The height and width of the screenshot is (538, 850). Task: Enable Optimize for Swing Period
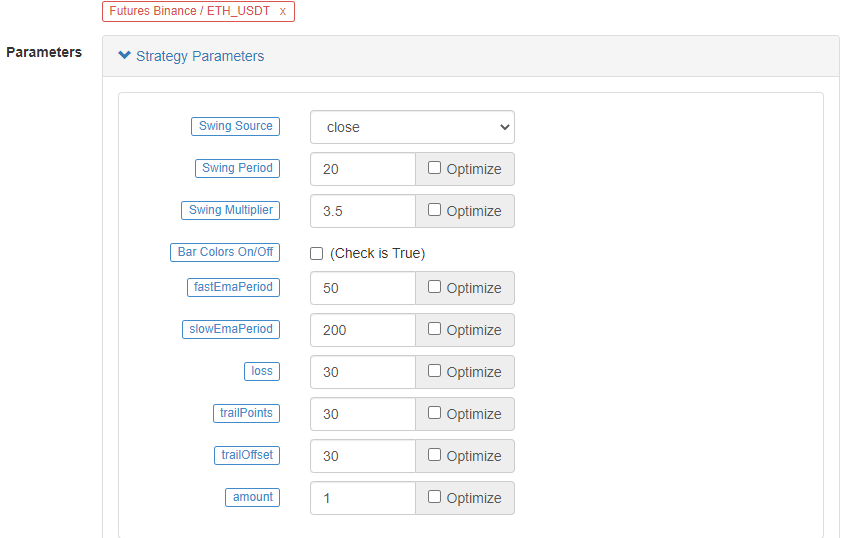click(434, 168)
